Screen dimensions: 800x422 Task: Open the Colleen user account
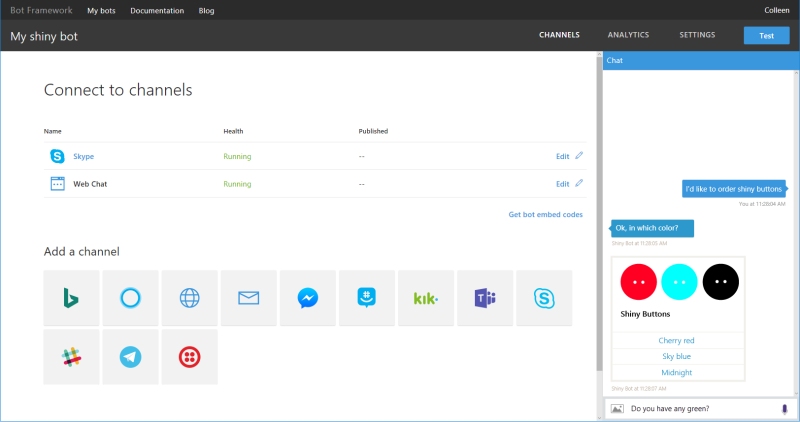click(777, 10)
